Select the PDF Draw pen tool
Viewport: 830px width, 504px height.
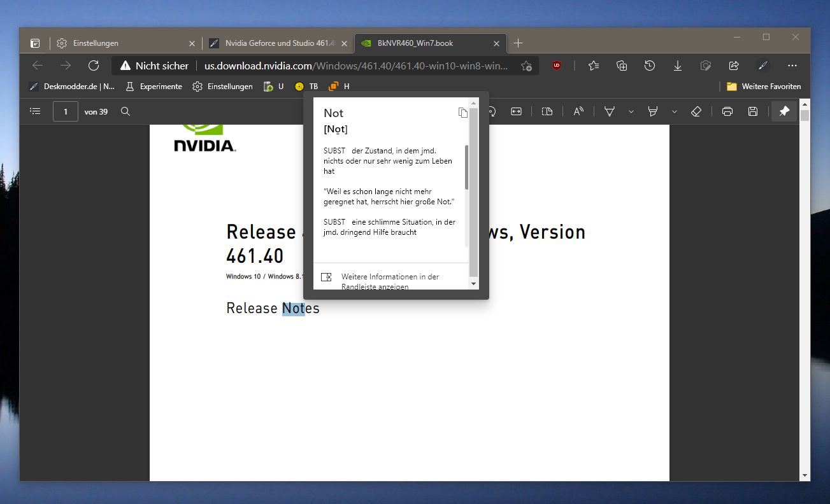pos(610,111)
